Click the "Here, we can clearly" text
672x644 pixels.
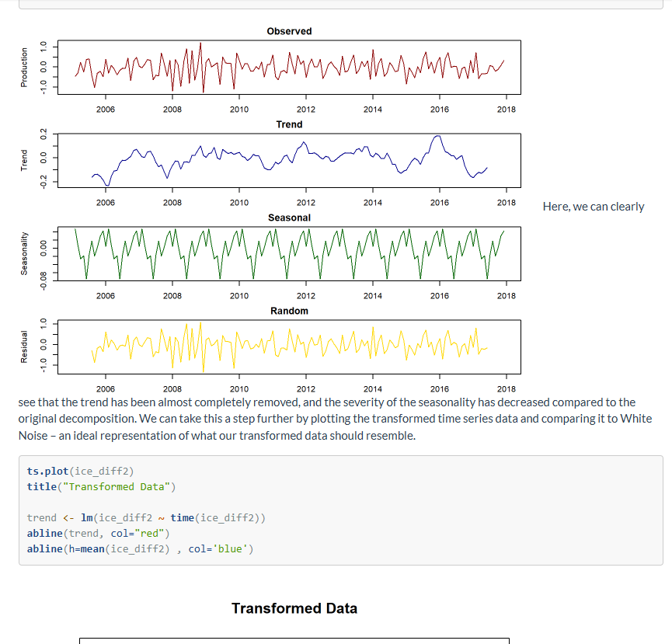point(594,206)
